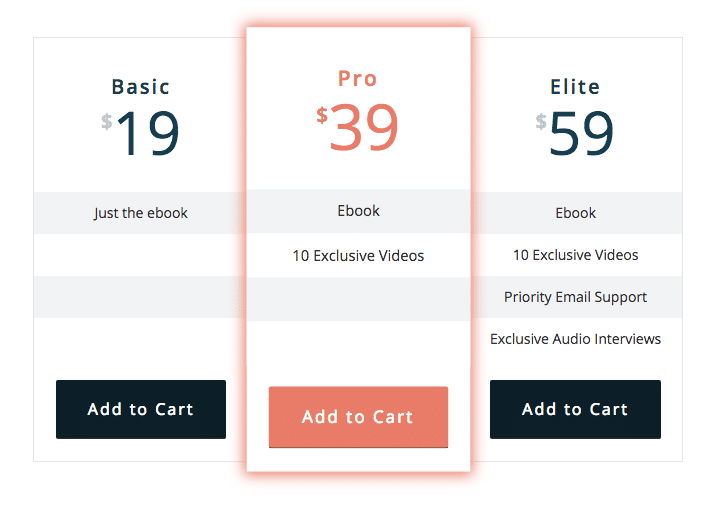
Task: Click the Elite plan title
Action: (x=575, y=87)
